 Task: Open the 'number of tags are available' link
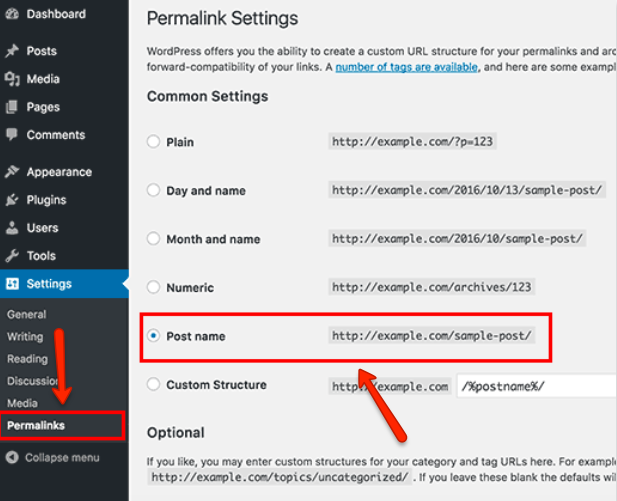coord(407,67)
